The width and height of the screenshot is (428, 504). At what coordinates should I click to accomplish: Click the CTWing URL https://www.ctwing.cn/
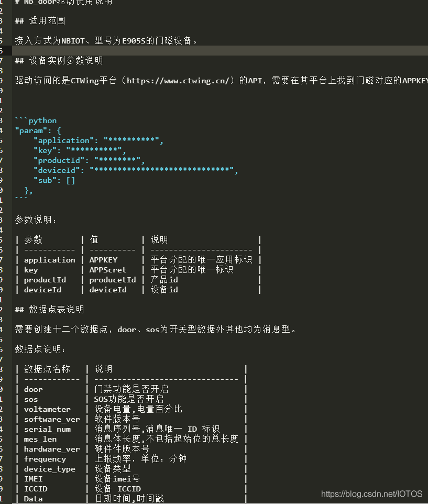point(181,81)
